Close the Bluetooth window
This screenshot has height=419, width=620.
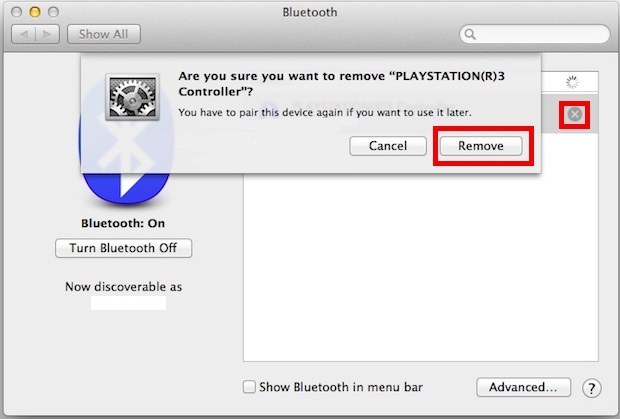click(17, 12)
